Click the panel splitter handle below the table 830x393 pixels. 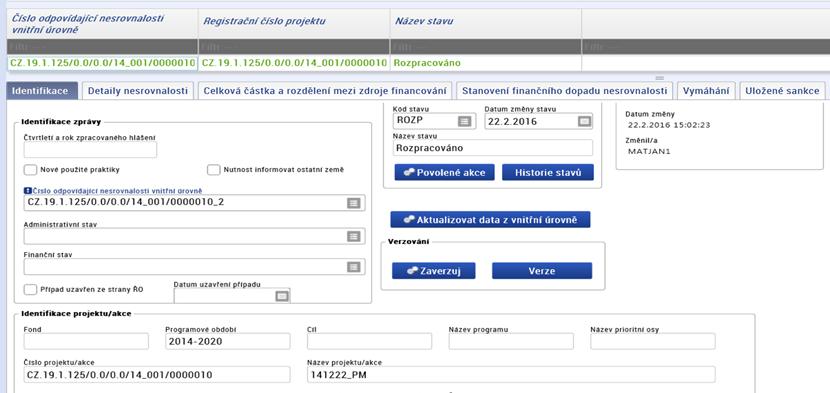pyautogui.click(x=660, y=78)
